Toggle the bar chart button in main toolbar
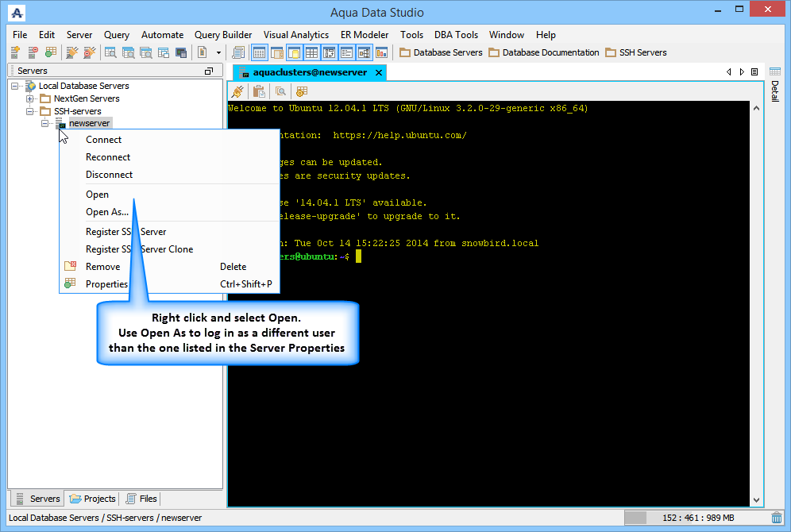Image resolution: width=791 pixels, height=532 pixels. (382, 52)
